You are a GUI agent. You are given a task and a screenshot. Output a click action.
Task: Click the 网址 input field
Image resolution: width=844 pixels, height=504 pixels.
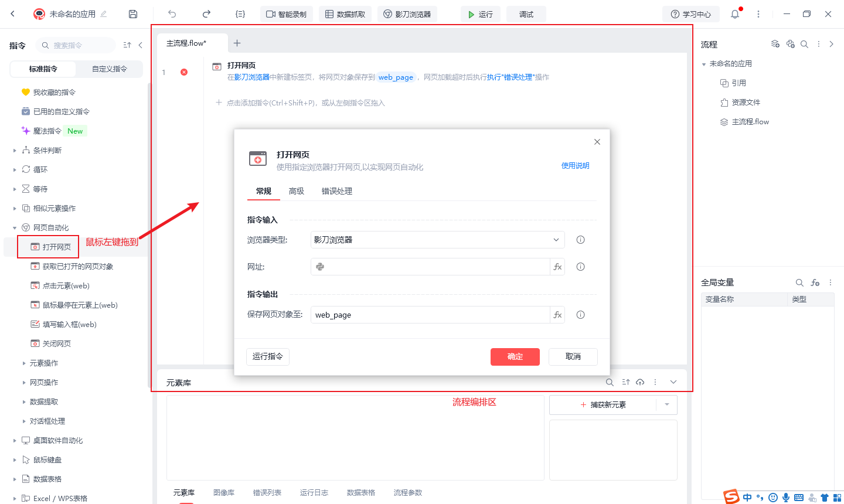(430, 267)
